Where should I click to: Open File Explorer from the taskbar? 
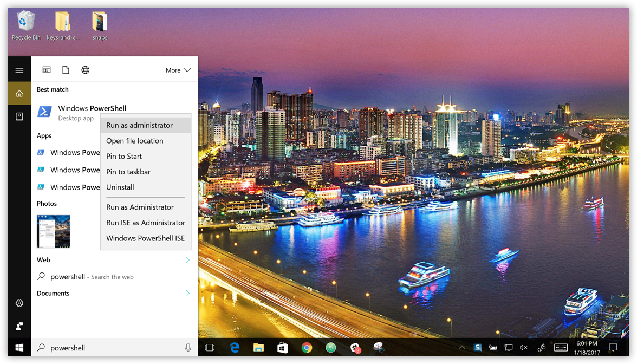(x=258, y=348)
